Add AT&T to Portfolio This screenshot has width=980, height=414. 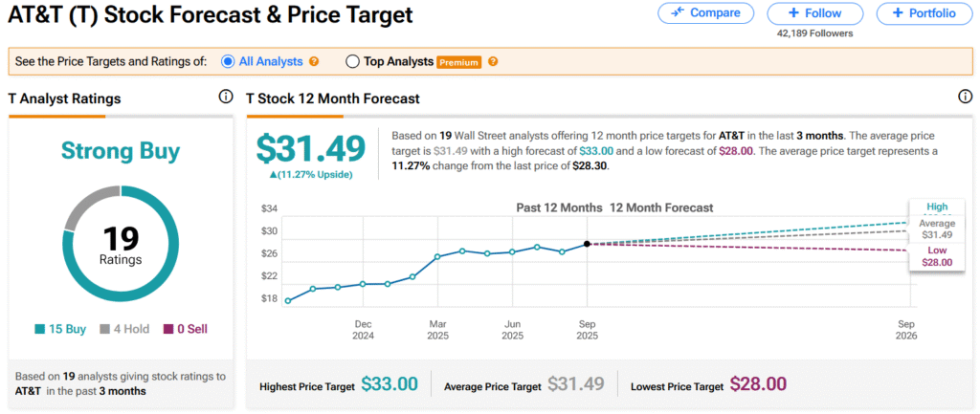tap(923, 13)
